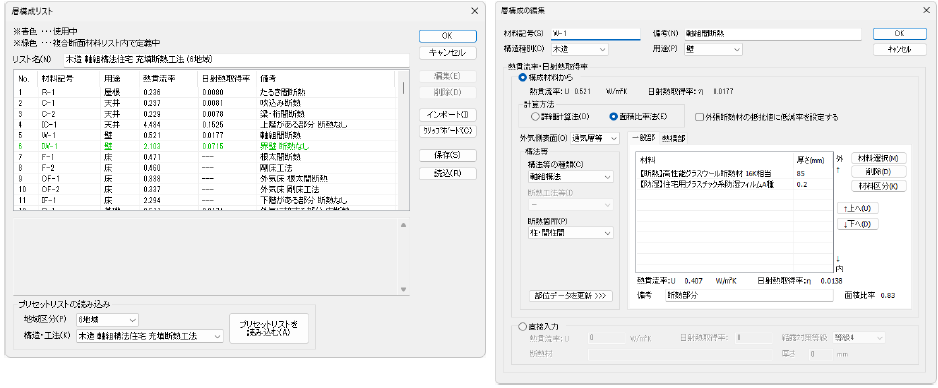
Task: Click the 読込(R) button
Action: [447, 173]
